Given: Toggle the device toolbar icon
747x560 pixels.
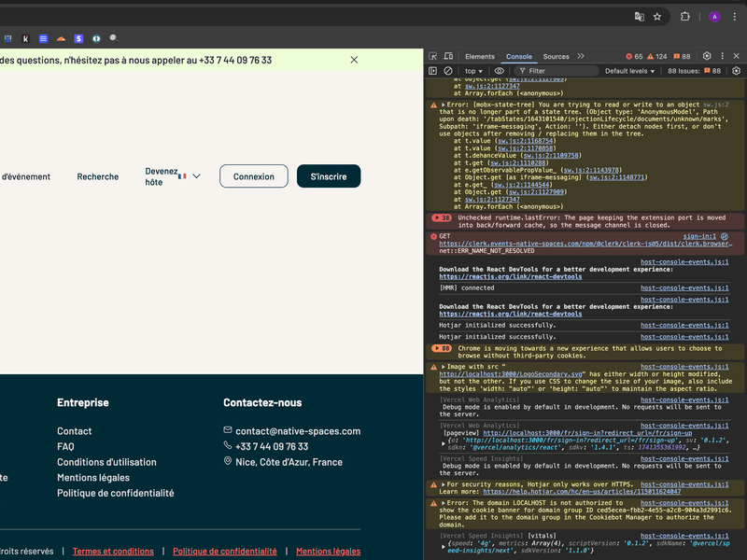Looking at the screenshot, I should tap(448, 57).
